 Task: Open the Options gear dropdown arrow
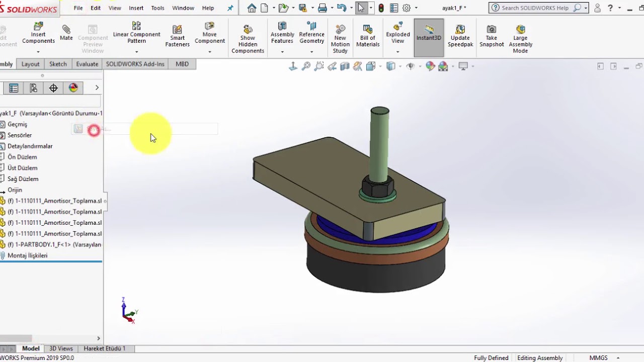click(416, 8)
